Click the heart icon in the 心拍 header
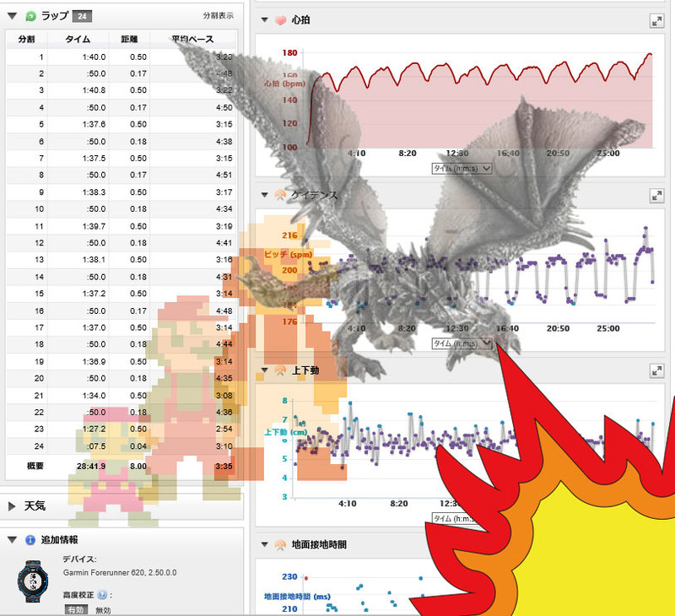 [x=279, y=20]
